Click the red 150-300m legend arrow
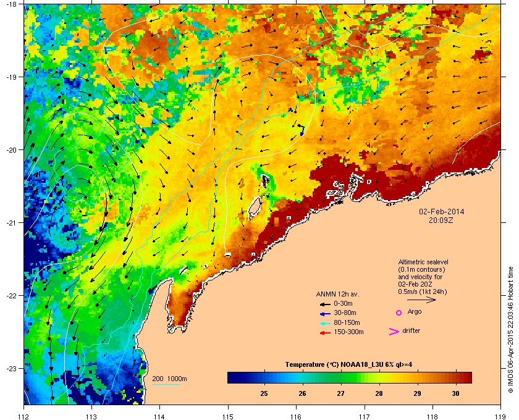This screenshot has width=519, height=420. [325, 333]
